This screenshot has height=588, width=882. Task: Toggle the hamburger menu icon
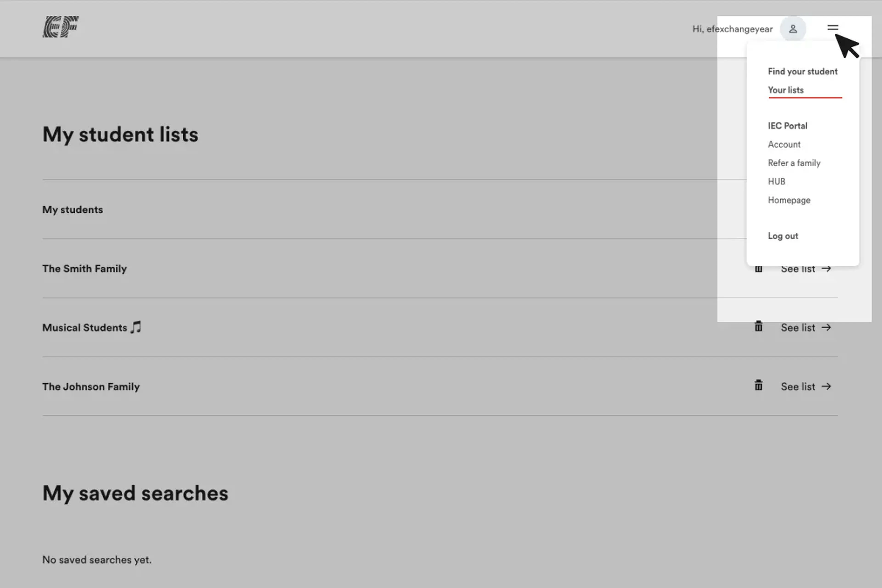click(832, 27)
